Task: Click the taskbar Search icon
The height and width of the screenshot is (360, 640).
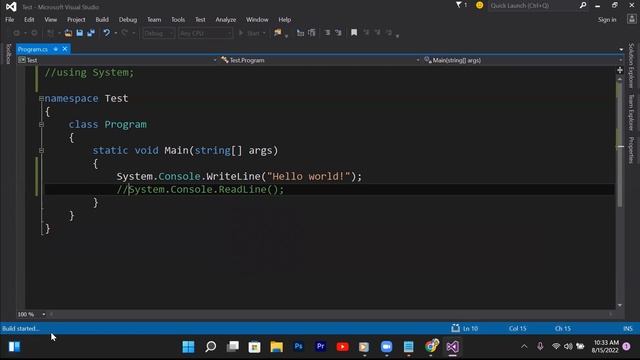Action: click(211, 347)
